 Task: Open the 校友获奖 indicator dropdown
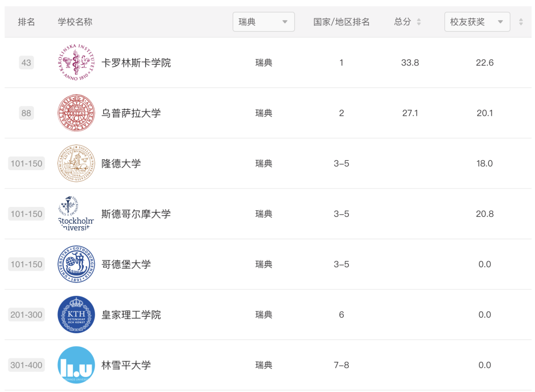(x=477, y=22)
